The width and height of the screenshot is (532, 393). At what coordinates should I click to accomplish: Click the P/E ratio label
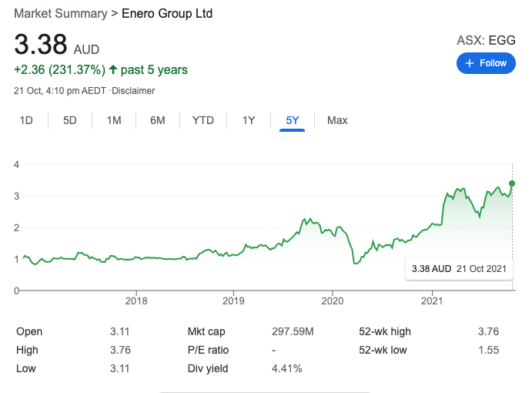click(208, 350)
